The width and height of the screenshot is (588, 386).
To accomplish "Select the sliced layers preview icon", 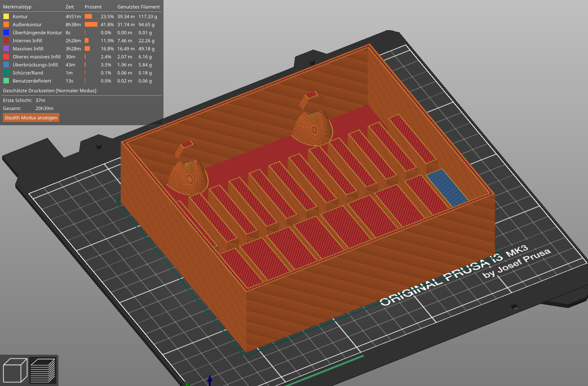I will point(43,370).
